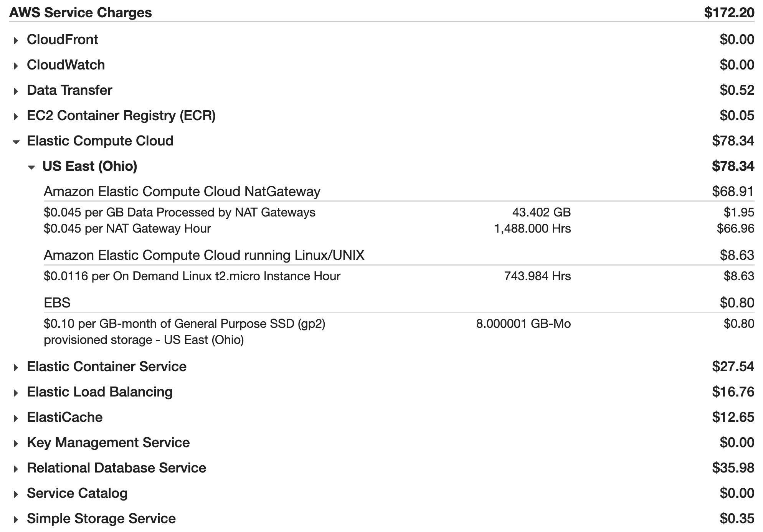Click the NatGateway charges heading
Screen dimensions: 763x532
tap(182, 191)
